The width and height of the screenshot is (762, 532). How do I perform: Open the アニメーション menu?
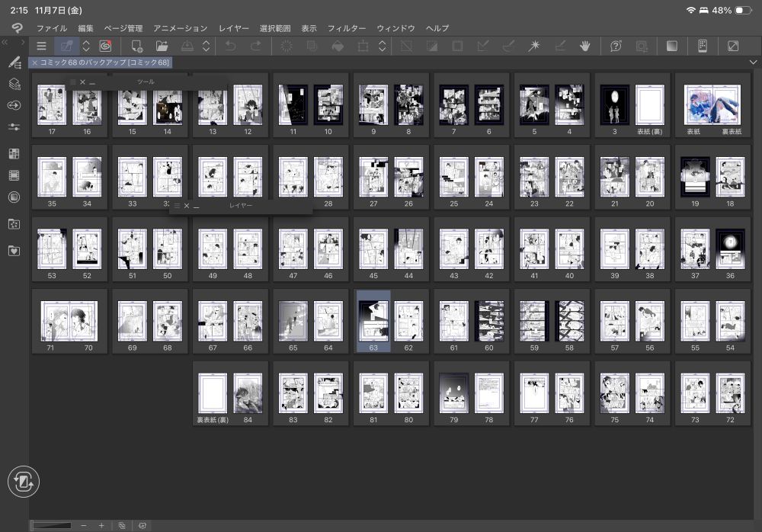click(181, 28)
